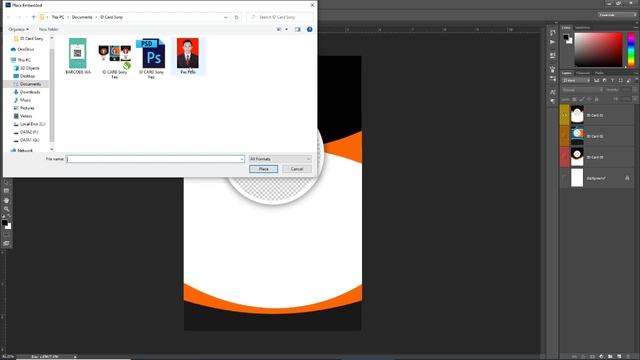Click the foreground color swatch in Color panel
640x360 pixels.
(566, 37)
